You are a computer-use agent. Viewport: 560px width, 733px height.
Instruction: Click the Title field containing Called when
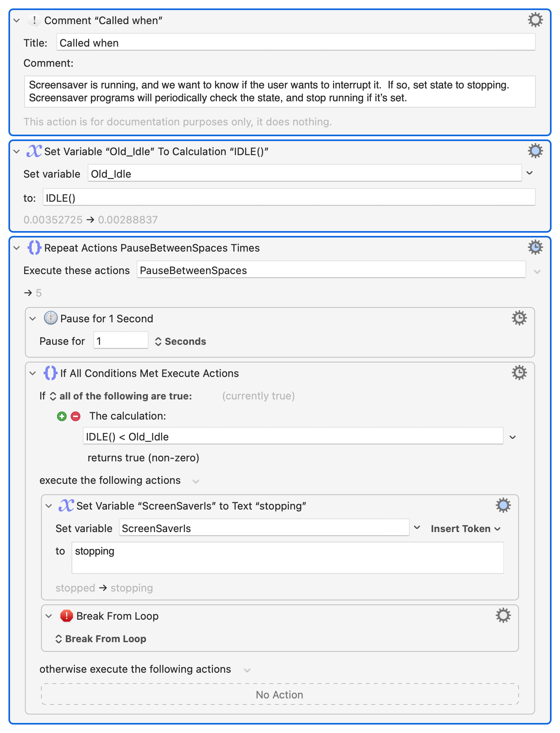pos(296,42)
